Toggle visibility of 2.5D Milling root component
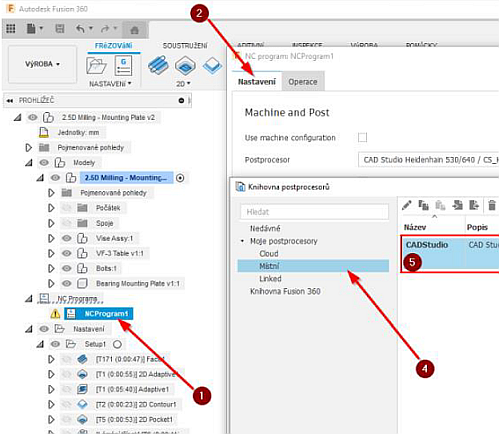 tap(33, 117)
